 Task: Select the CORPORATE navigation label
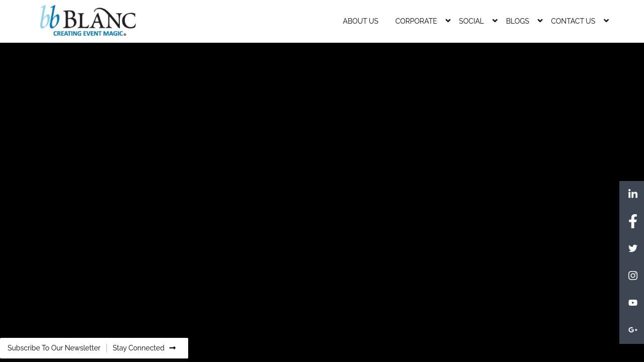pyautogui.click(x=416, y=21)
